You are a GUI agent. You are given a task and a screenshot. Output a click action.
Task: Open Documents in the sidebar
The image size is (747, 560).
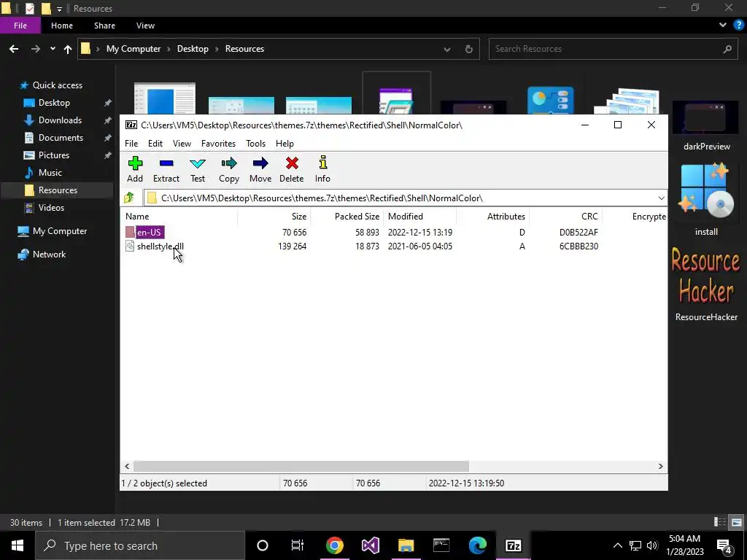[x=61, y=138]
